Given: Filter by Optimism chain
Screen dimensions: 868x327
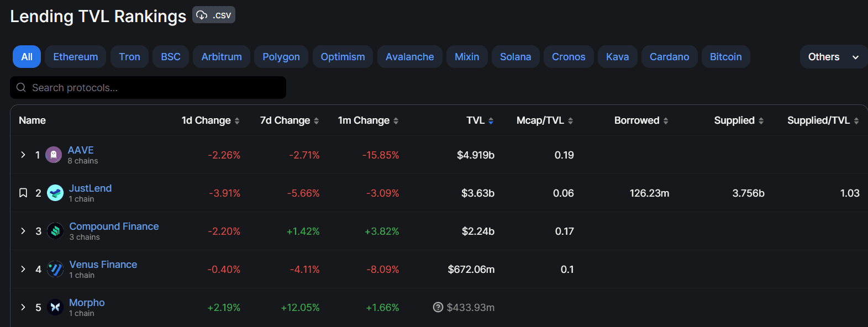Looking at the screenshot, I should pos(343,57).
